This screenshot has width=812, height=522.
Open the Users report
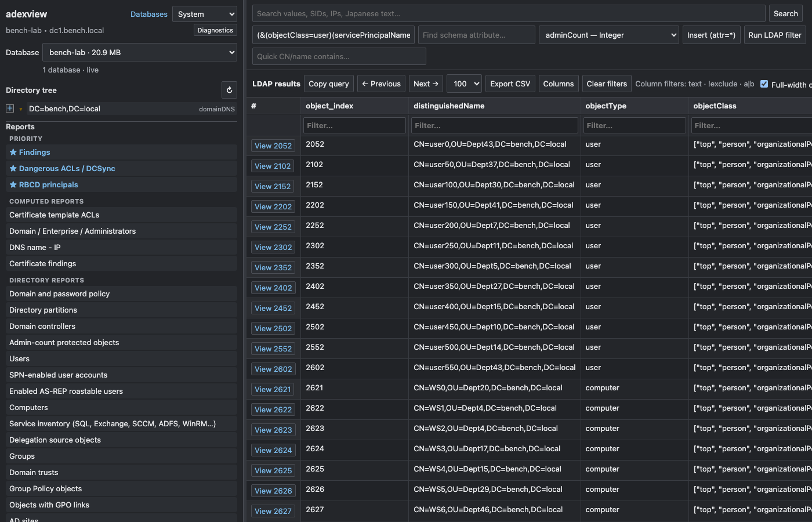(121, 358)
